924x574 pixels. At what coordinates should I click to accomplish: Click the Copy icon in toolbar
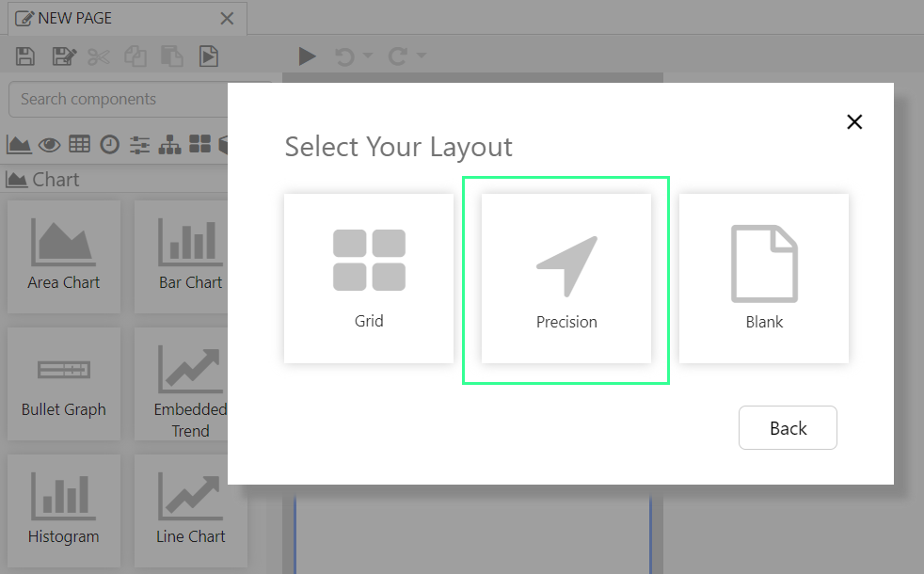pos(135,56)
